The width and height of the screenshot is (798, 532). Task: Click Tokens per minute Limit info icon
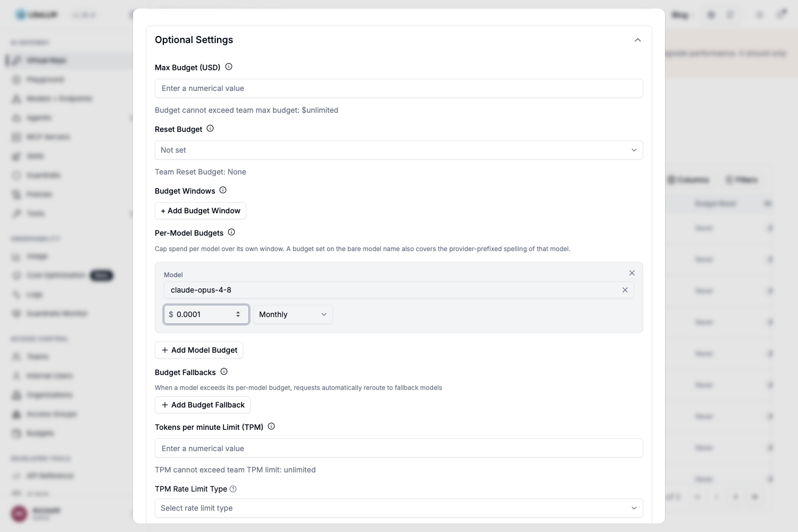point(271,427)
